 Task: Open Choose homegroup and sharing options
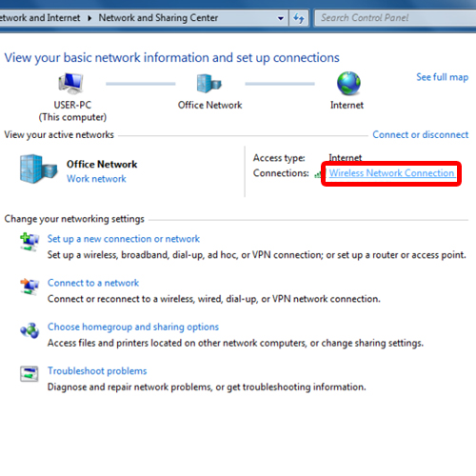click(133, 327)
